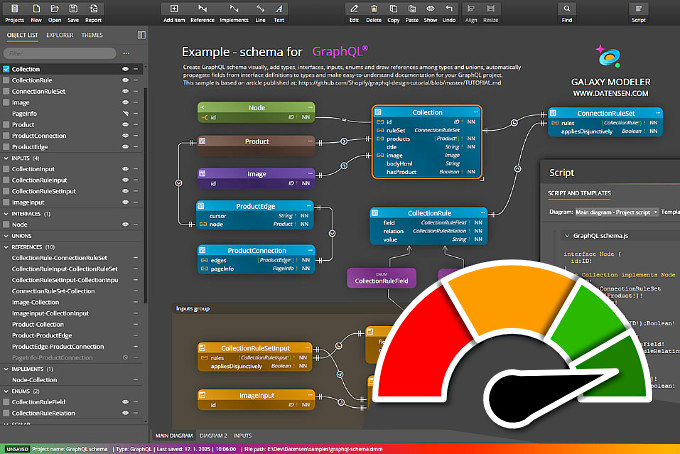This screenshot has width=680, height=454.
Task: Generate a Report from toolbar
Action: (93, 13)
